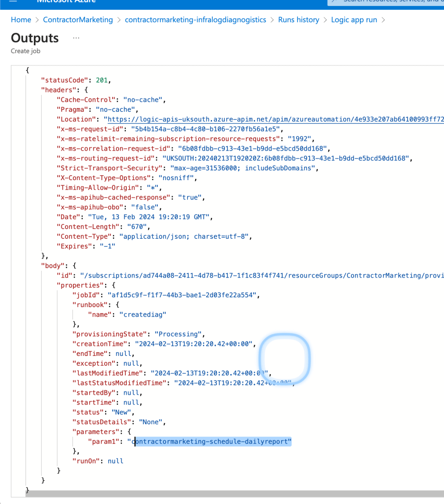
Task: Click the Timing-Allow-Origin line
Action: click(x=109, y=188)
